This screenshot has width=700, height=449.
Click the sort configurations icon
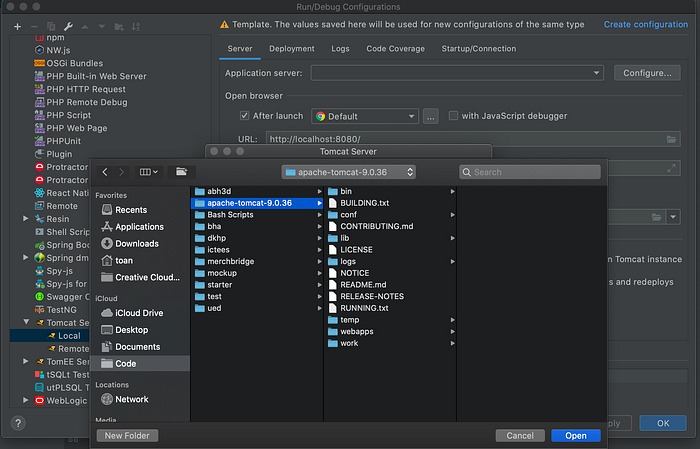[136, 27]
